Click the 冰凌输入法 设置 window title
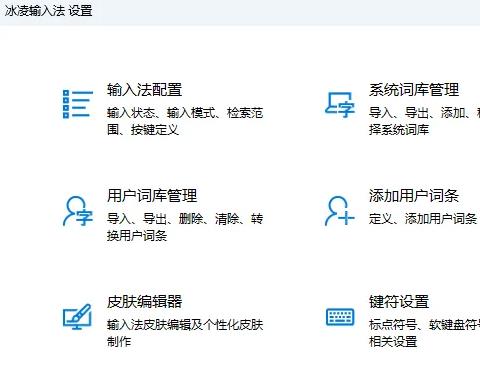480x386 pixels. point(48,11)
